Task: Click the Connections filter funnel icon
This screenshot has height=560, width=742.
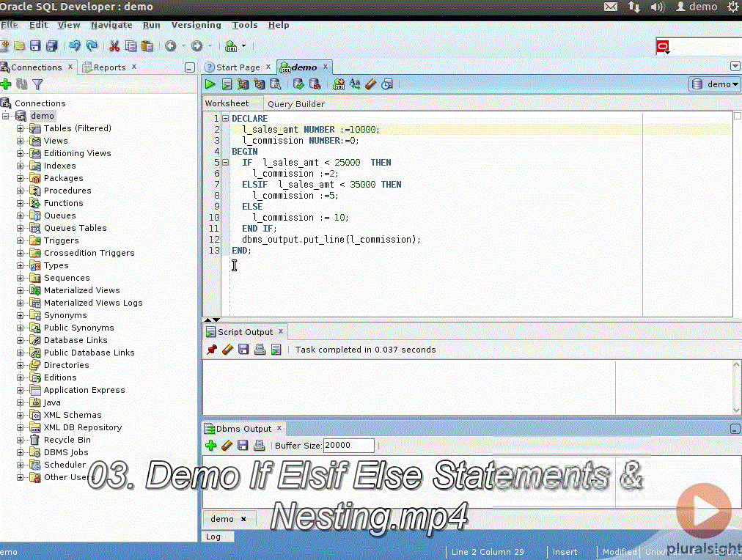Action: pos(37,84)
